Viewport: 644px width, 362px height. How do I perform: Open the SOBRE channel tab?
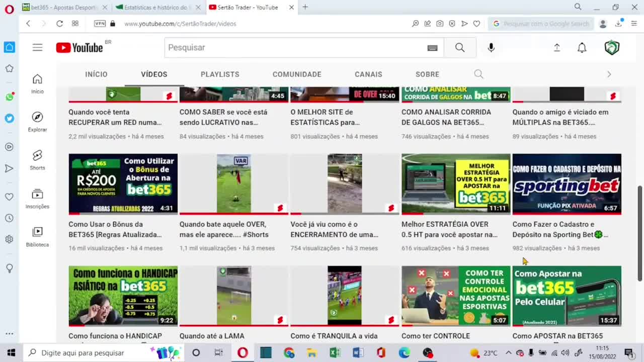pos(427,74)
